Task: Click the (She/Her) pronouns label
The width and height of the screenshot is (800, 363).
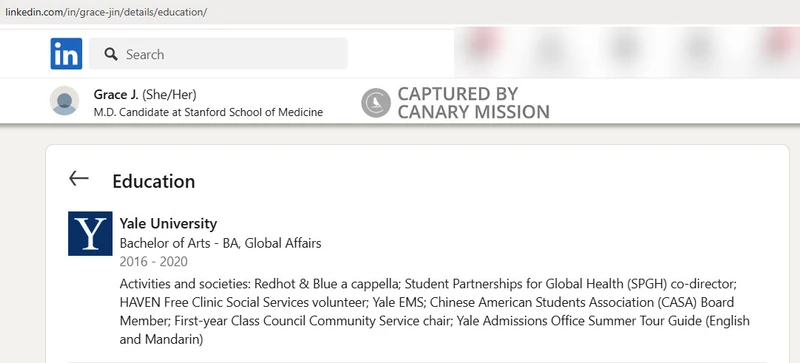Action: (x=169, y=94)
